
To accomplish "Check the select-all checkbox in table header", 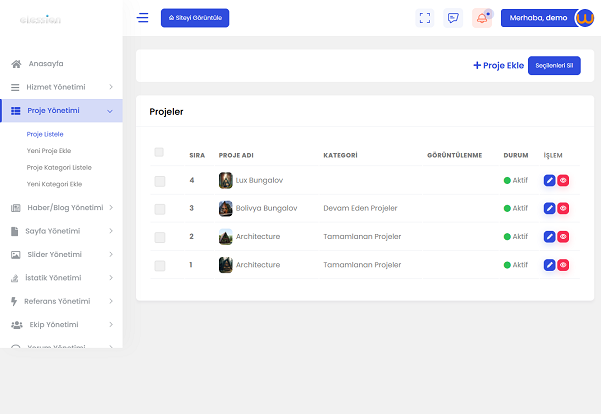I will point(159,152).
